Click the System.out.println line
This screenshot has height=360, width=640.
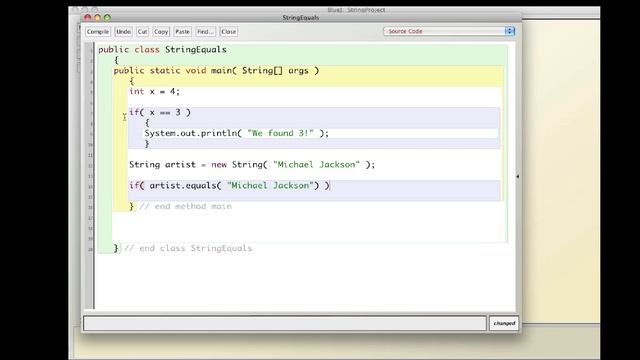point(237,133)
